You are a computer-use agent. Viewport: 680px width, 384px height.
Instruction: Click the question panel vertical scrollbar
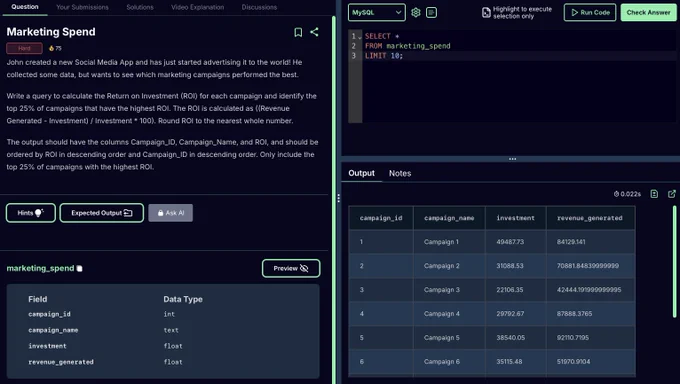point(333,200)
